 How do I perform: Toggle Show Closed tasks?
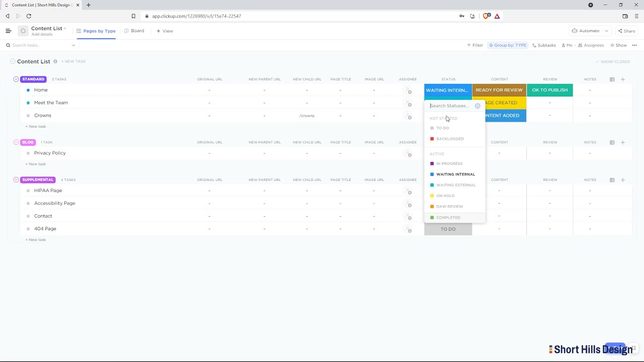tap(613, 62)
